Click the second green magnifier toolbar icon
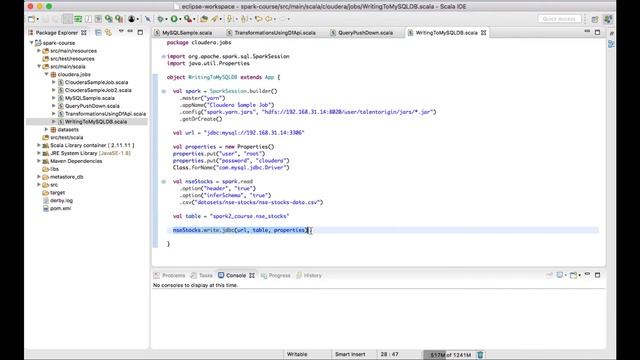The height and width of the screenshot is (360, 640). (119, 19)
